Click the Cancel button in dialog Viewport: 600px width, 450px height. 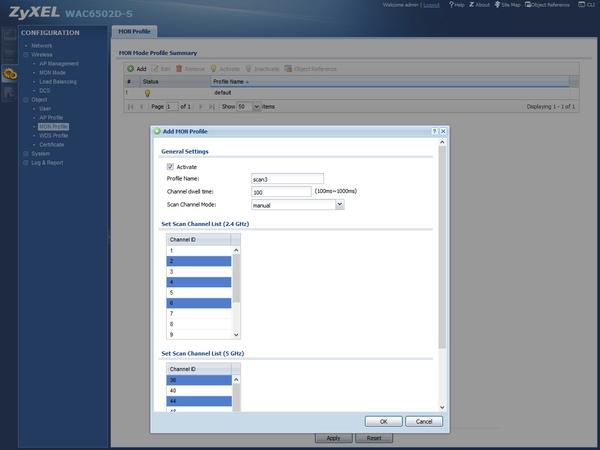[424, 421]
